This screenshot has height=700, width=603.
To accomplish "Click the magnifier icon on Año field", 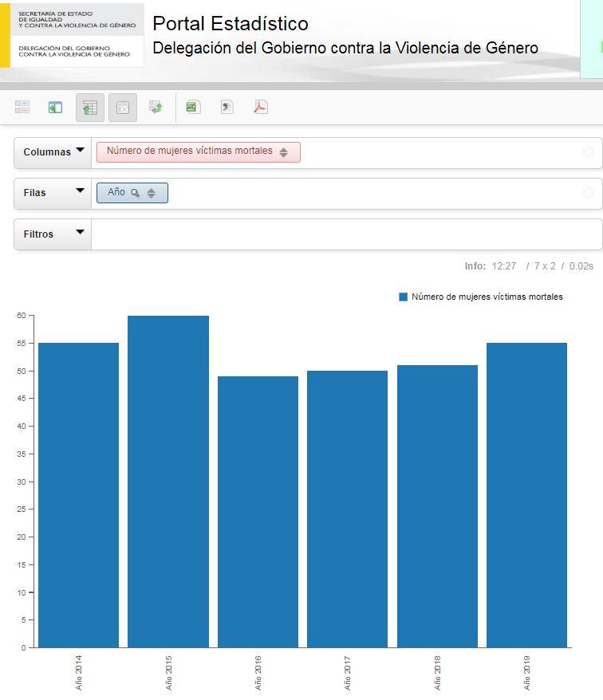I will point(135,193).
